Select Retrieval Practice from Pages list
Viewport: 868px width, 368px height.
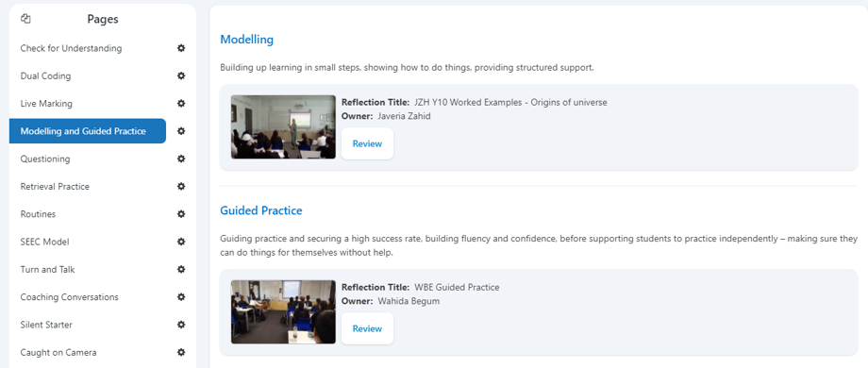click(x=88, y=187)
